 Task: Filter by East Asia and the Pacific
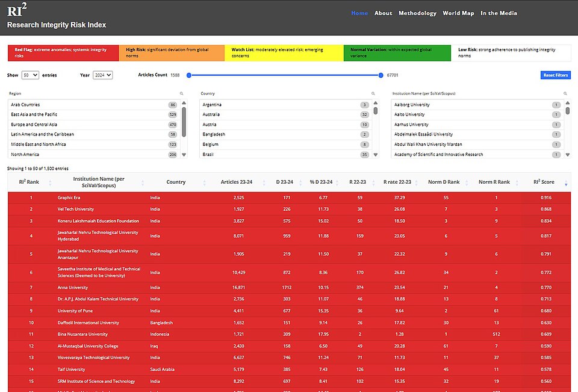tap(94, 114)
